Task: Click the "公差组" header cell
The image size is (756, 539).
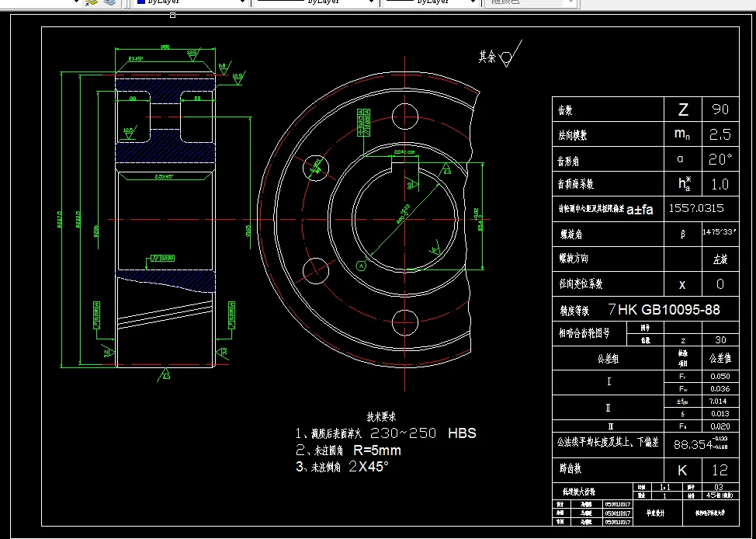Action: pyautogui.click(x=608, y=359)
